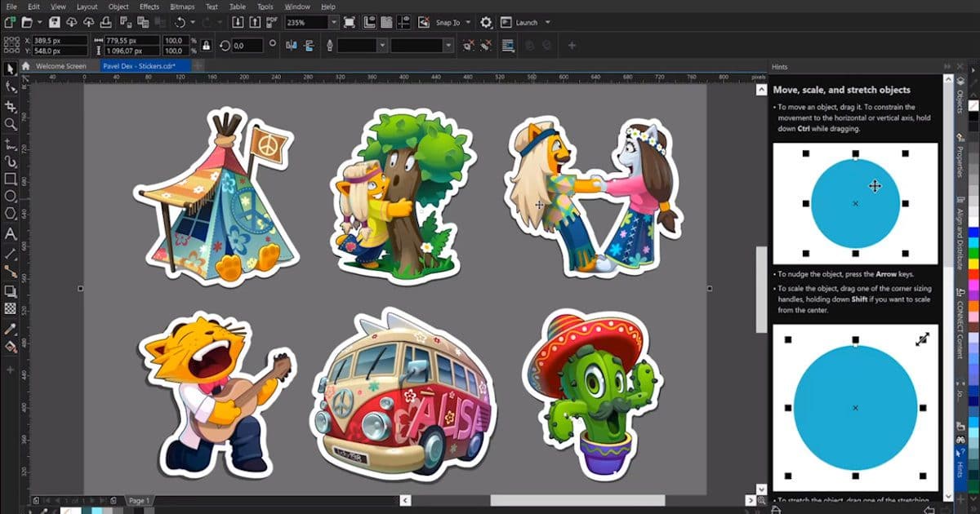Click the rotation angle input field
The height and width of the screenshot is (514, 980).
247,46
